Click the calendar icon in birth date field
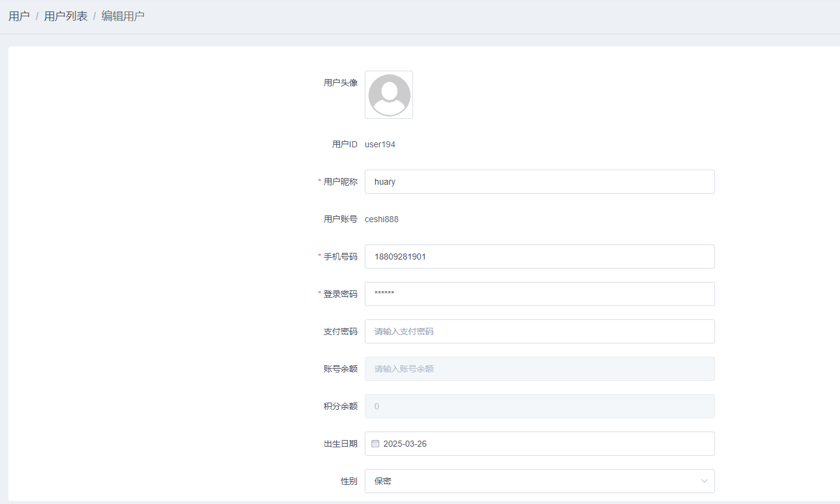This screenshot has width=840, height=504. (375, 444)
